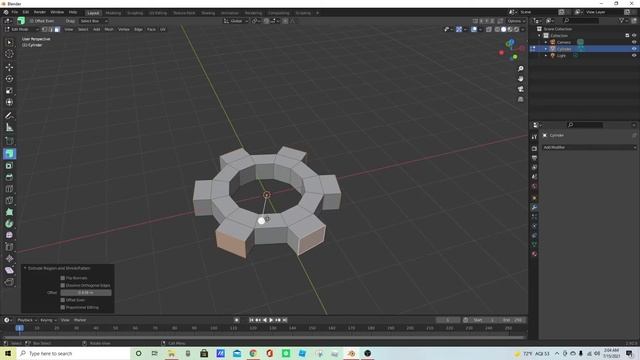Open the Modifier properties wrench tab
640x360 pixels.
[534, 207]
